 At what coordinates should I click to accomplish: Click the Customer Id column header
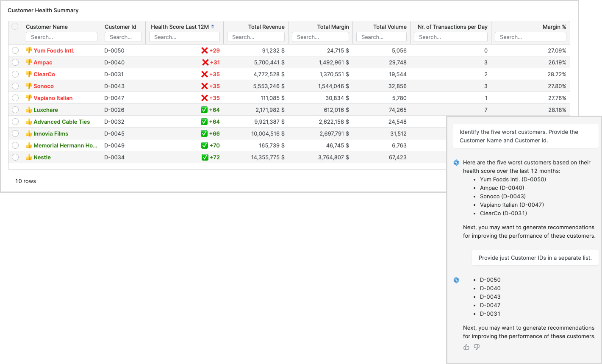click(120, 27)
